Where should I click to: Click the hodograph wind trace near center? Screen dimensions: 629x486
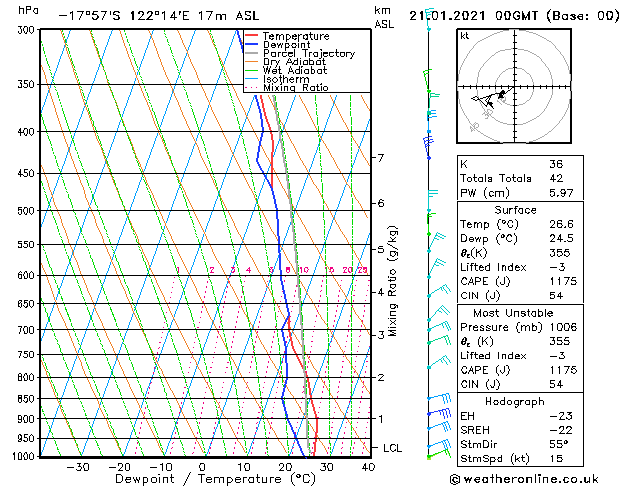(x=494, y=97)
